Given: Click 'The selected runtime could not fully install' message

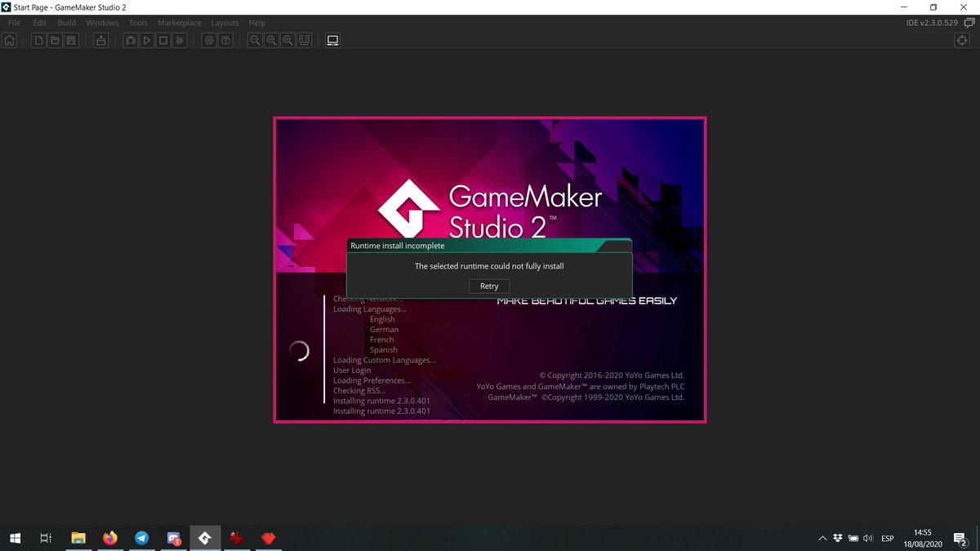Looking at the screenshot, I should 489,266.
